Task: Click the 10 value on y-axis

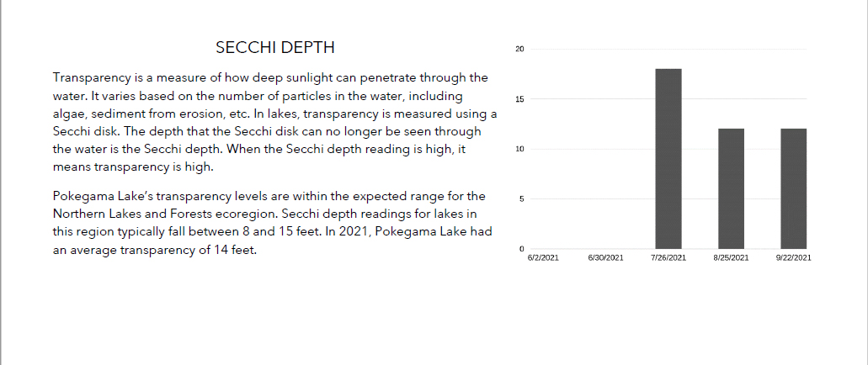Action: 519,149
